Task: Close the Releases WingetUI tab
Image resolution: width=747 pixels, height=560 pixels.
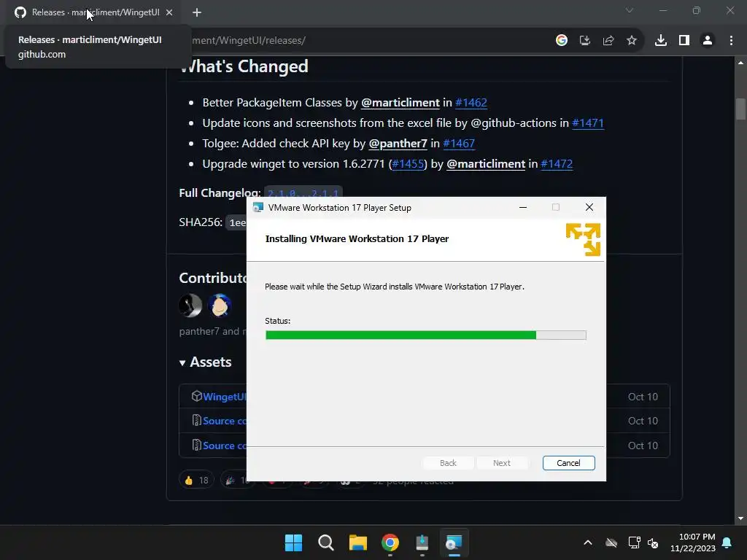Action: (169, 12)
